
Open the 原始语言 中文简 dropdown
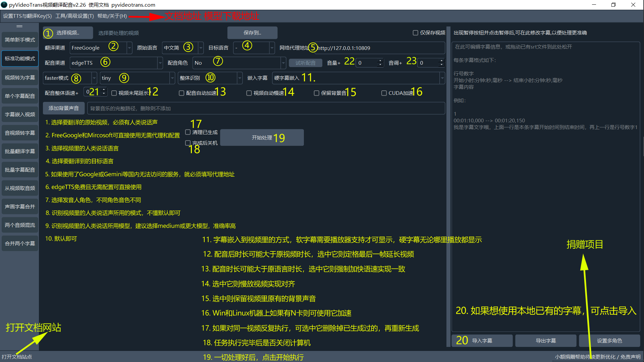183,48
